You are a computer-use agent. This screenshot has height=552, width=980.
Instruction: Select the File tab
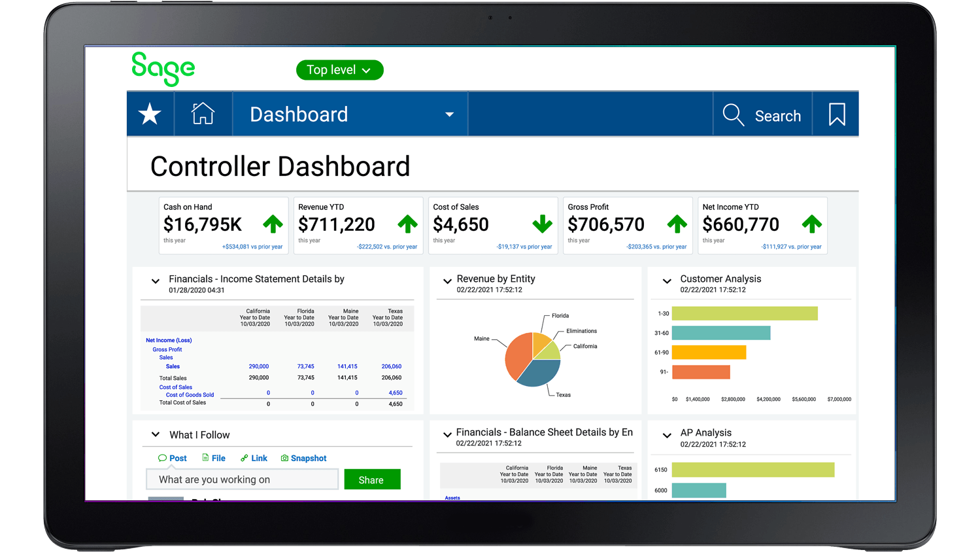[x=214, y=458]
